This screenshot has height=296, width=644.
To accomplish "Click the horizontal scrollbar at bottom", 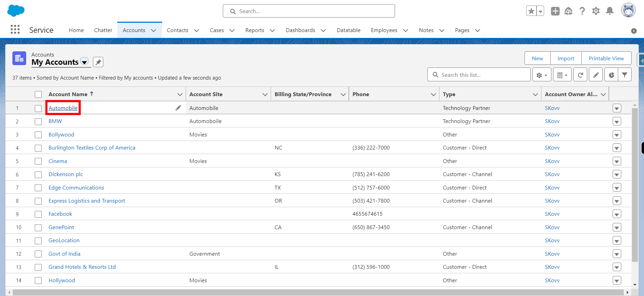I will (318, 292).
